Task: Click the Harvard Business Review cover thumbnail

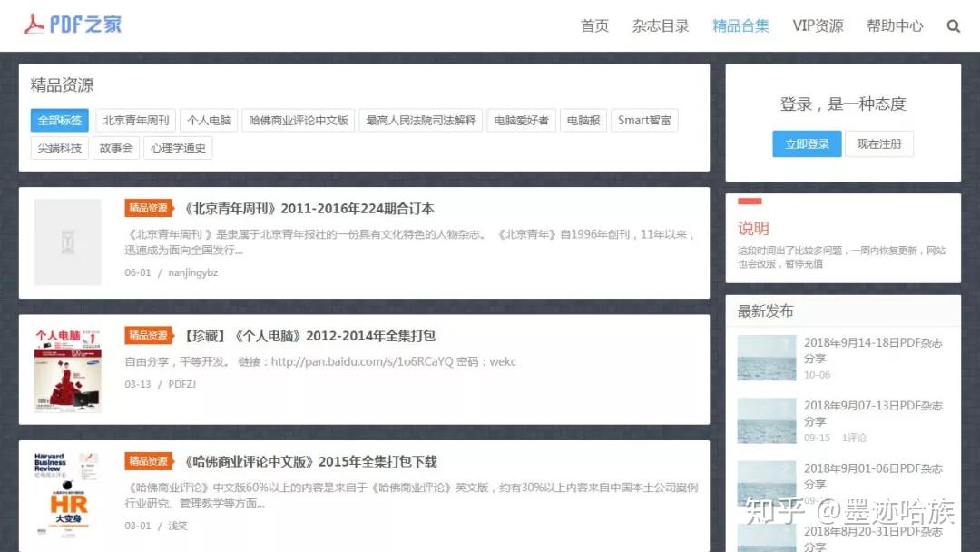Action: [x=67, y=495]
